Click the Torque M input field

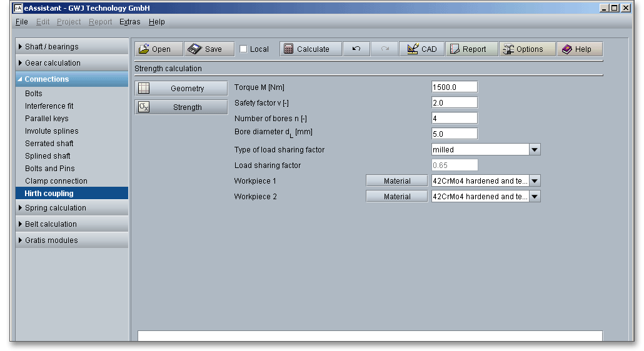click(x=454, y=87)
